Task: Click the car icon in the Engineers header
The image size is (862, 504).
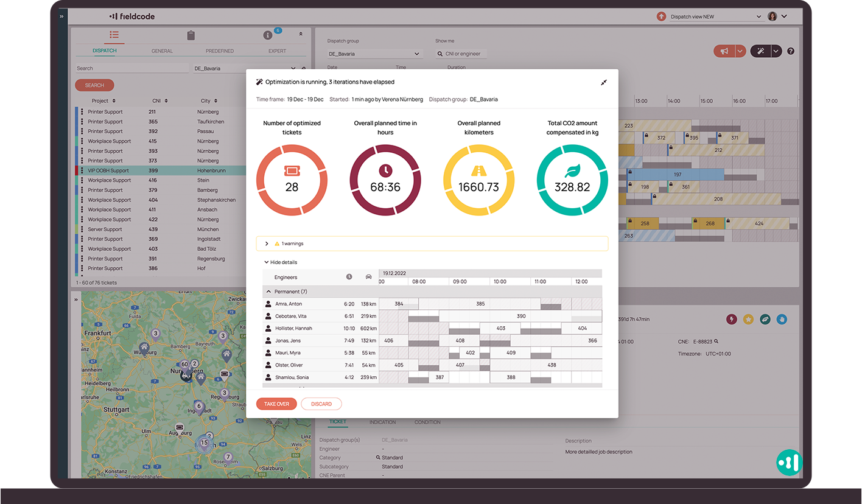Action: click(369, 276)
